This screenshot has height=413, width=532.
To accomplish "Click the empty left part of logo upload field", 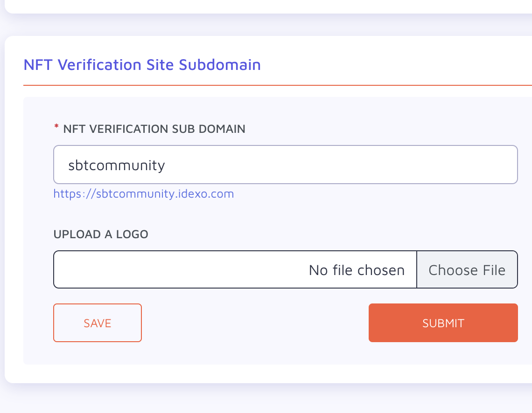I will [170, 270].
